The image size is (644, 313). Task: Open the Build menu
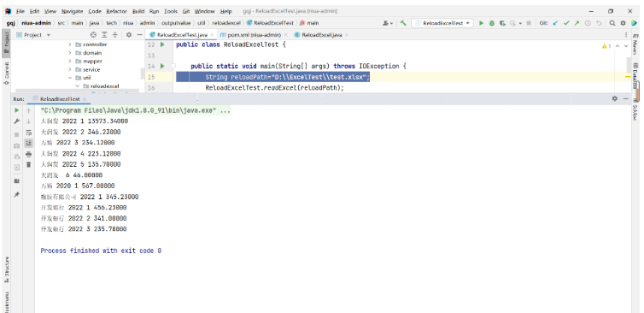point(138,11)
